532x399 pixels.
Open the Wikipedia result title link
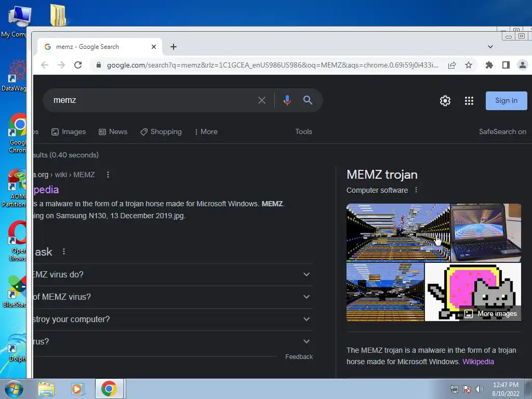(x=46, y=190)
